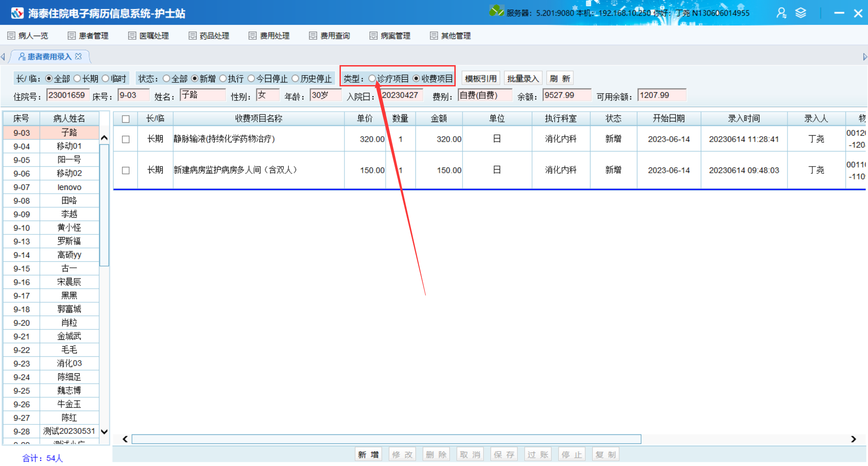The height and width of the screenshot is (466, 868).
Task: Click the 余额 field showing 9527.99
Action: (x=567, y=95)
